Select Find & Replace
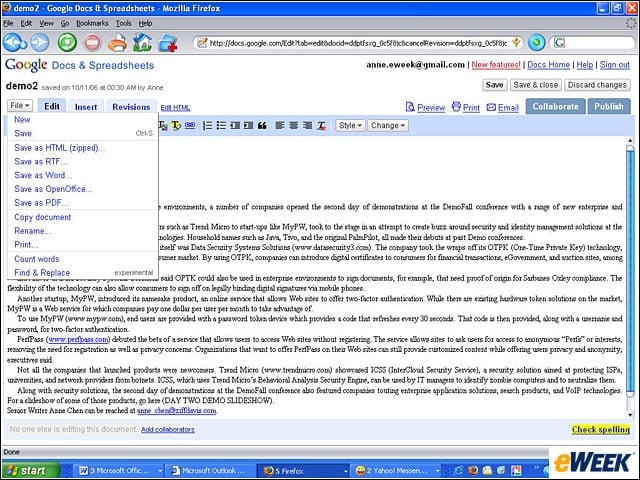The image size is (640, 480). click(x=82, y=273)
